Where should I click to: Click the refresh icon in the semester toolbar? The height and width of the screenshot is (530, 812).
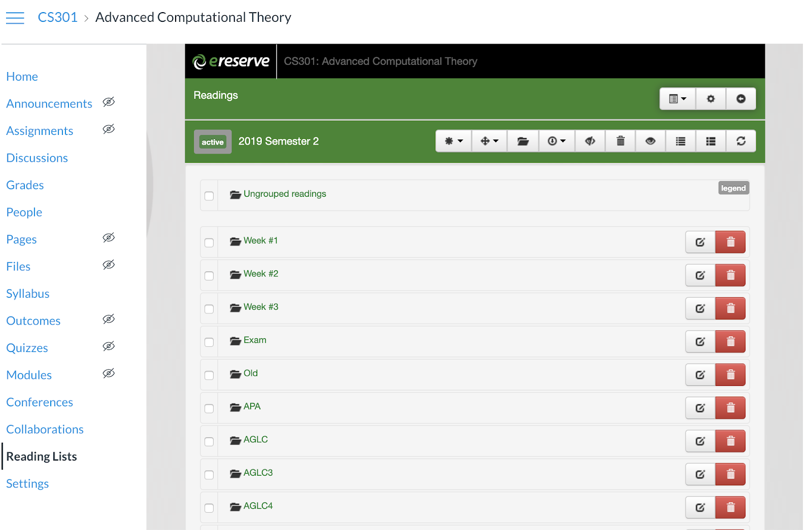740,141
